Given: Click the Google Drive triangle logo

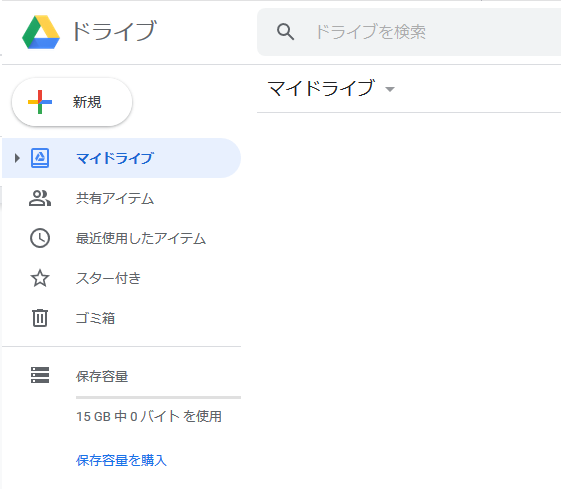Looking at the screenshot, I should (40, 32).
